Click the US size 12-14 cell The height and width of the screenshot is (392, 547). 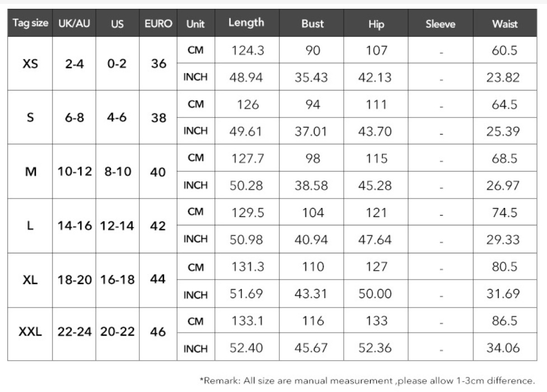tap(117, 226)
